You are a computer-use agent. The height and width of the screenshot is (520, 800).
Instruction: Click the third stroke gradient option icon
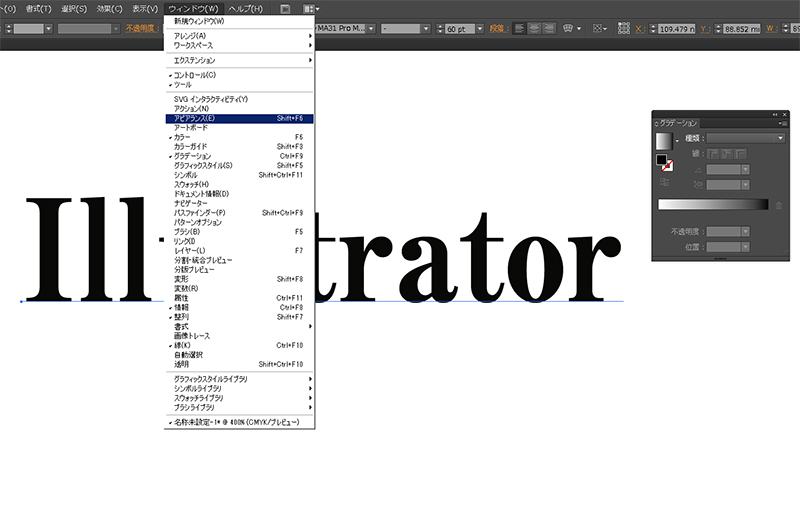[x=740, y=153]
